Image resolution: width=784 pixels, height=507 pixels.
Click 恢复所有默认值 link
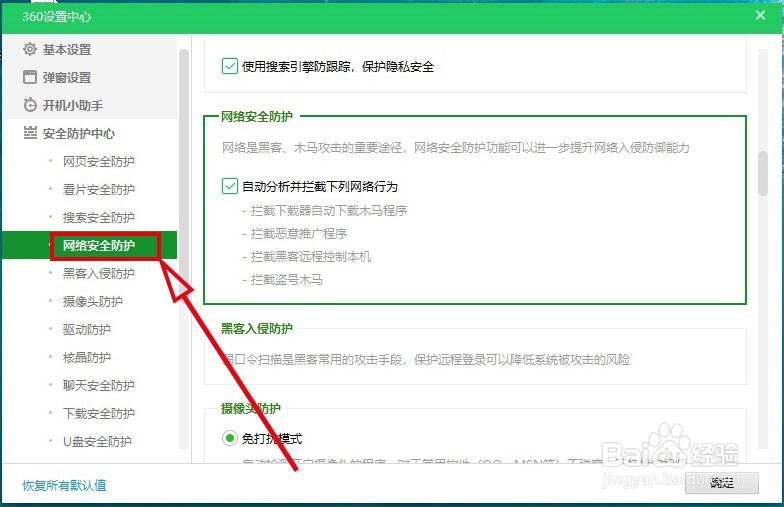click(64, 485)
